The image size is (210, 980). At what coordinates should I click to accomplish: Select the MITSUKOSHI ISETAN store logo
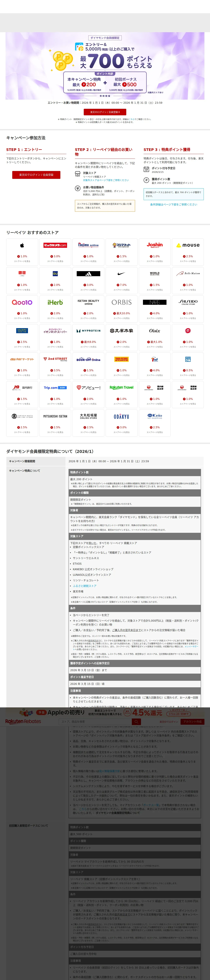coord(55,416)
